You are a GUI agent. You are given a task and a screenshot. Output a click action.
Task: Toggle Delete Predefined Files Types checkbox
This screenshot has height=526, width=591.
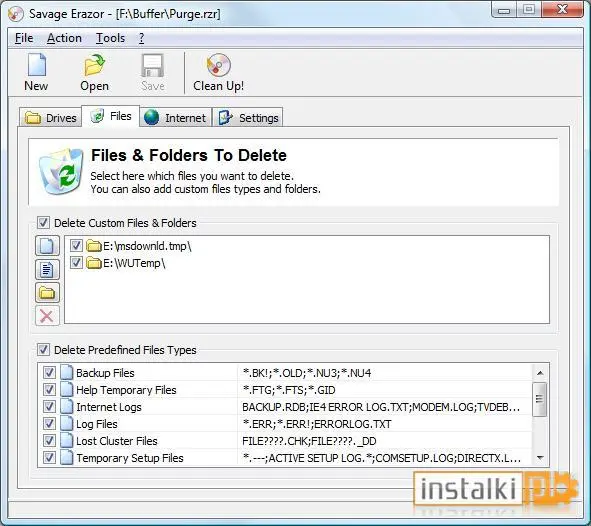click(x=43, y=350)
